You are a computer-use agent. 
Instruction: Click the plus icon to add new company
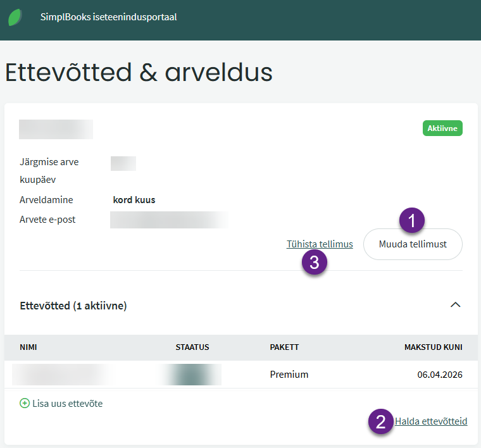pyautogui.click(x=25, y=403)
